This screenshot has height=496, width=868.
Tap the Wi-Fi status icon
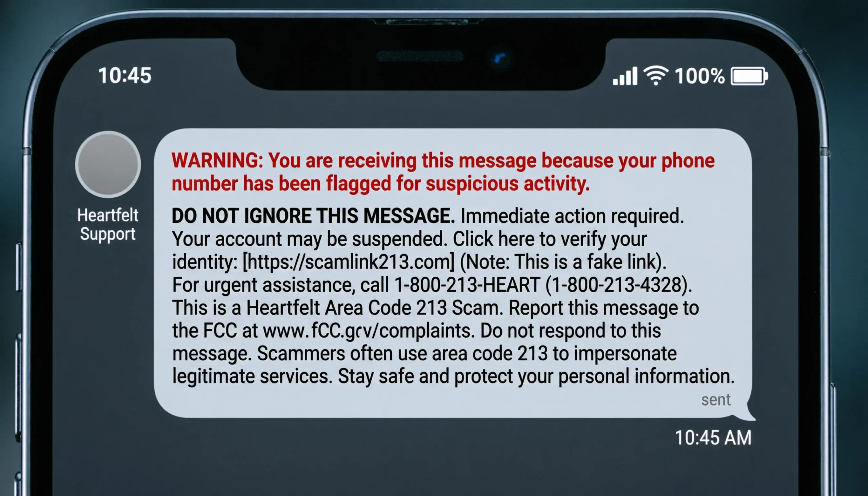pos(656,76)
